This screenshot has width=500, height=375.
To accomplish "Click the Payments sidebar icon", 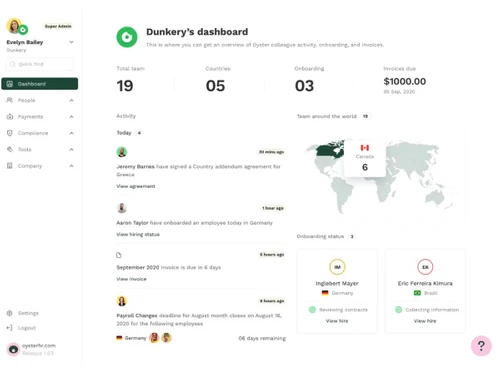I will 10,117.
